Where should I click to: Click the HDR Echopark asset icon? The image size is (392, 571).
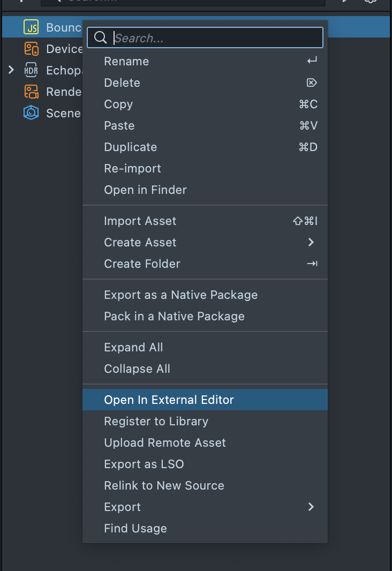[31, 70]
